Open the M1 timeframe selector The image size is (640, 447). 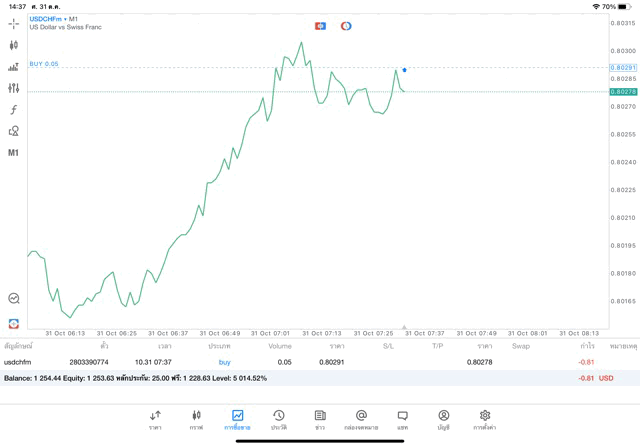[x=14, y=153]
